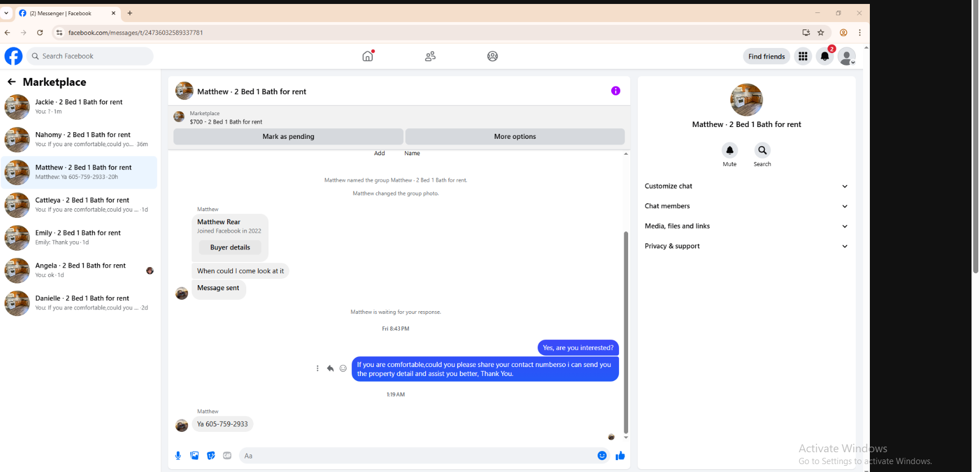Open Angela's conversation

click(x=79, y=270)
